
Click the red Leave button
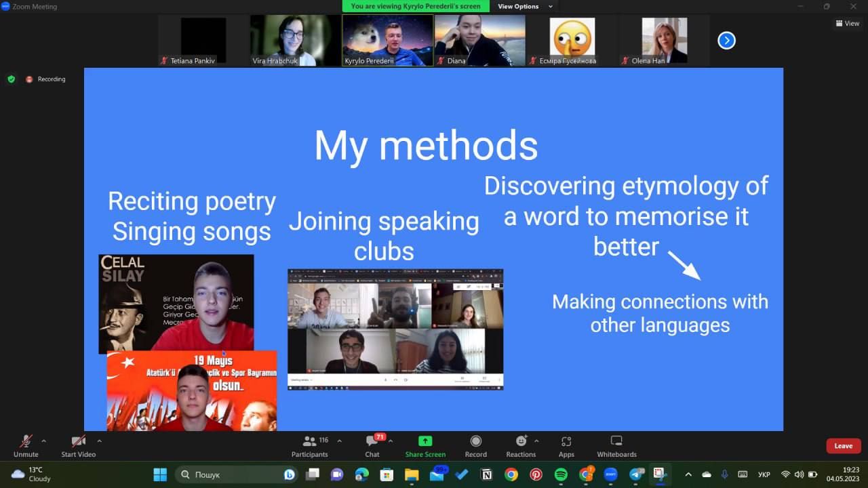coord(843,446)
